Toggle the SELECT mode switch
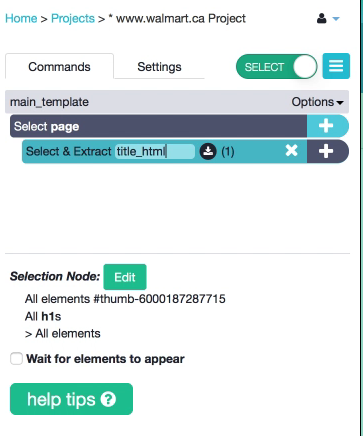 pos(277,67)
